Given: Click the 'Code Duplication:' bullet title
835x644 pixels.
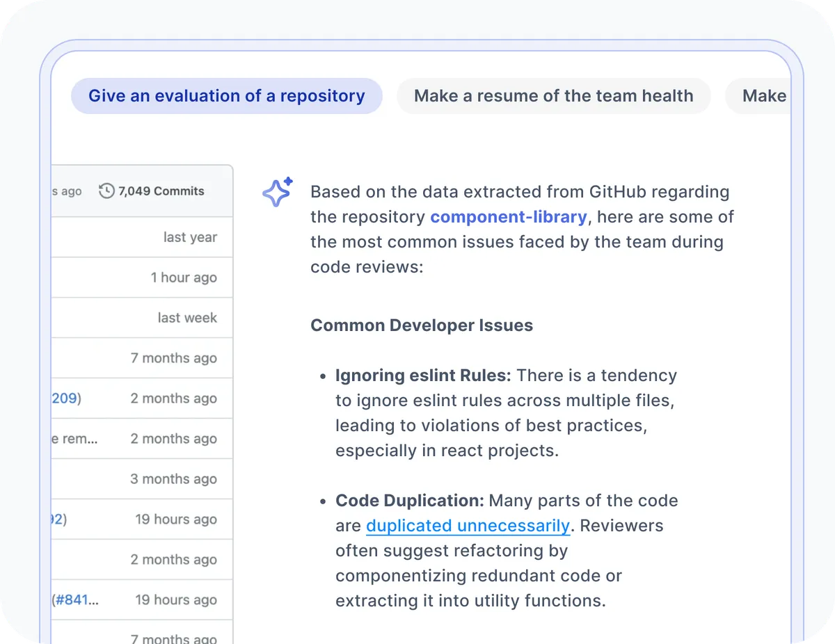Looking at the screenshot, I should point(410,501).
